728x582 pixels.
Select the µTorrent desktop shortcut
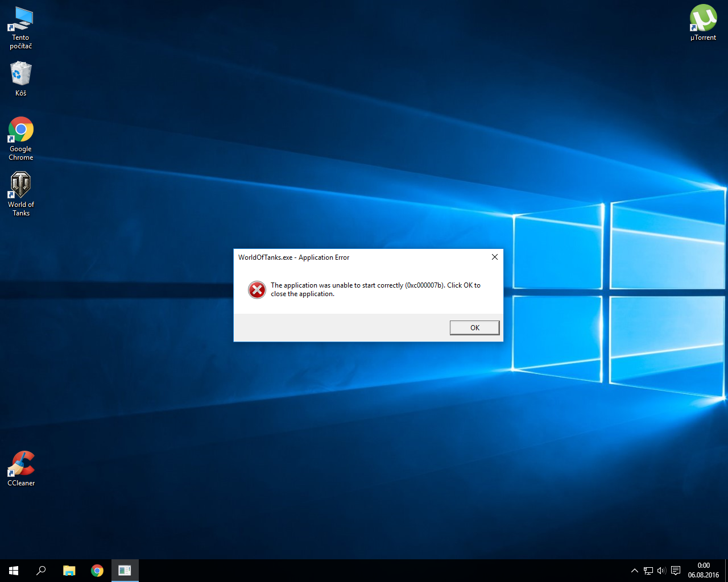tap(703, 23)
